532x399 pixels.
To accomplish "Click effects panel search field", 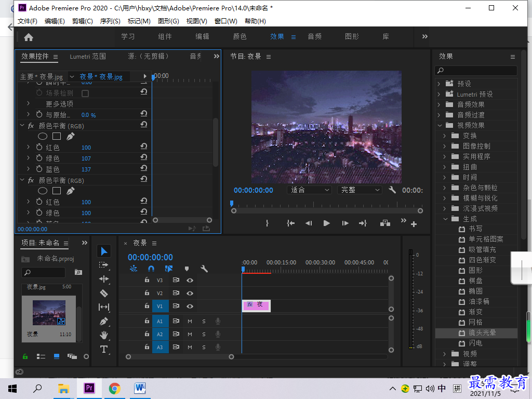I will pyautogui.click(x=476, y=71).
